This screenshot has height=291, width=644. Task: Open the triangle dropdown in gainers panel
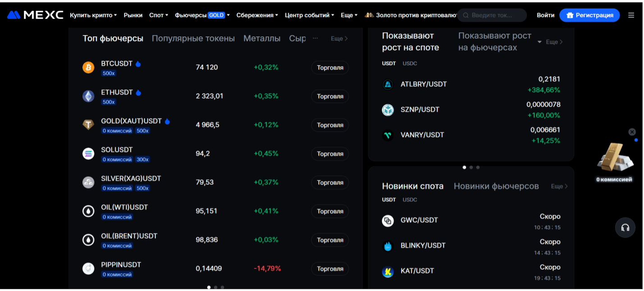click(540, 42)
